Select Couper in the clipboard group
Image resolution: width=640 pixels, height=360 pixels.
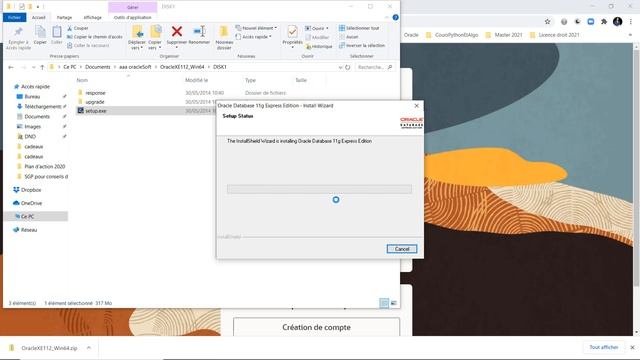tap(78, 28)
